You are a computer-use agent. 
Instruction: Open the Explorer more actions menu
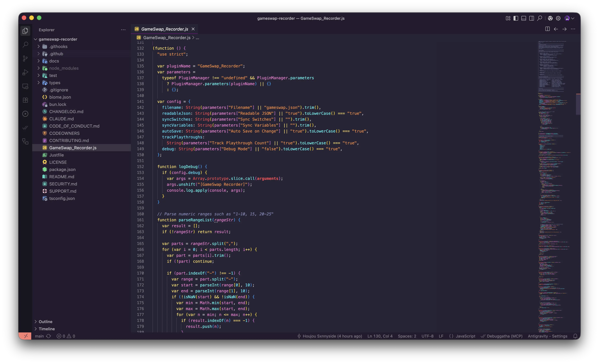[123, 30]
